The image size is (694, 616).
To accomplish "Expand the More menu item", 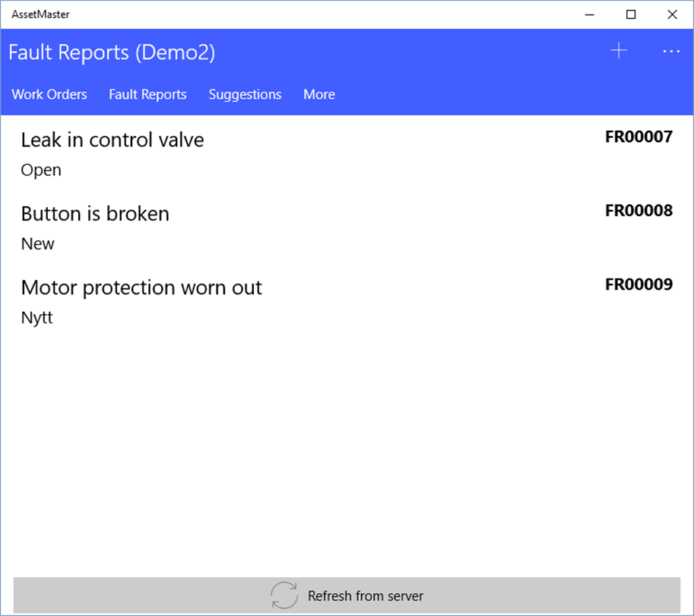I will click(319, 94).
